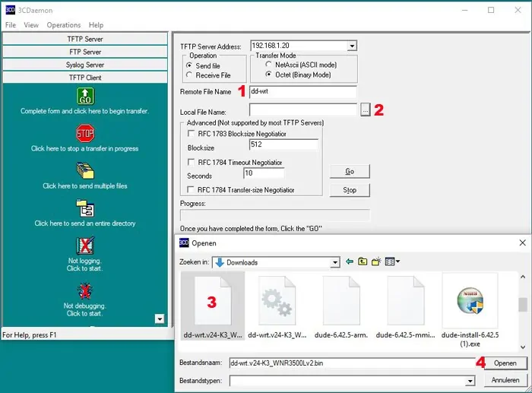This screenshot has height=393, width=532.
Task: Open the Operations menu
Action: [x=63, y=25]
